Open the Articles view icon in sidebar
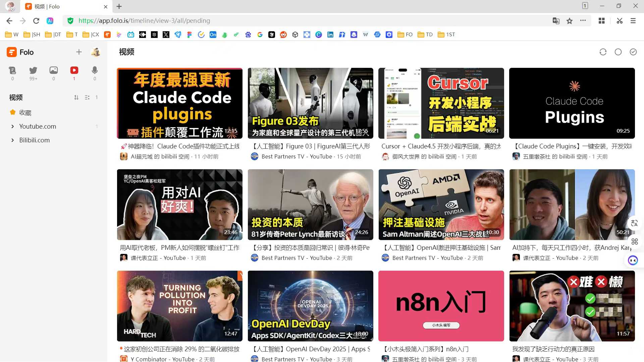 (12, 70)
